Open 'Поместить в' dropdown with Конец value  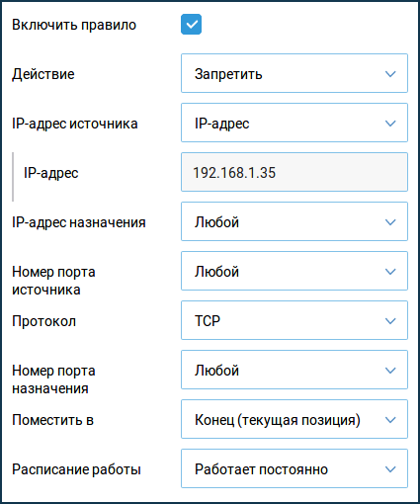294,419
